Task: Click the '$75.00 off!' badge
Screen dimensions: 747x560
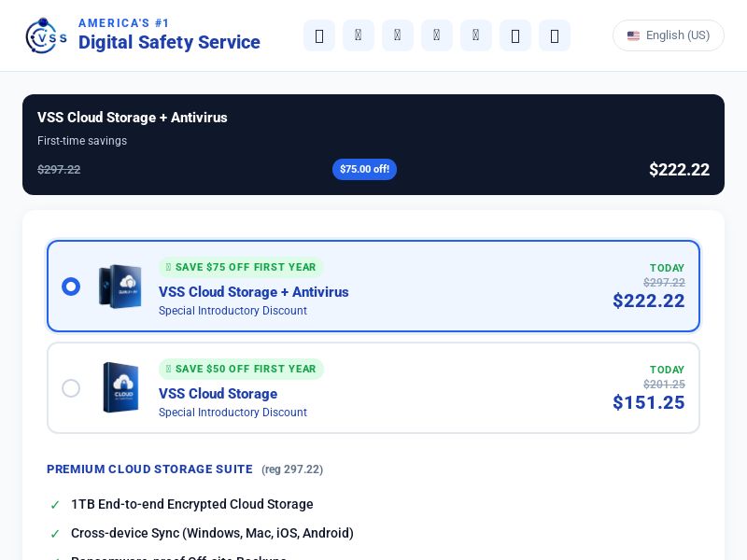Action: [364, 169]
